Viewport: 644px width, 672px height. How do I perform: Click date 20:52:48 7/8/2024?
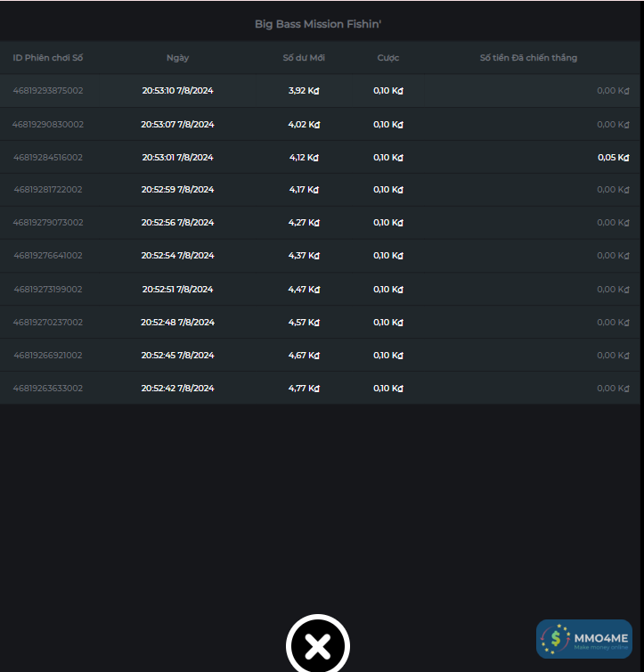click(x=177, y=323)
